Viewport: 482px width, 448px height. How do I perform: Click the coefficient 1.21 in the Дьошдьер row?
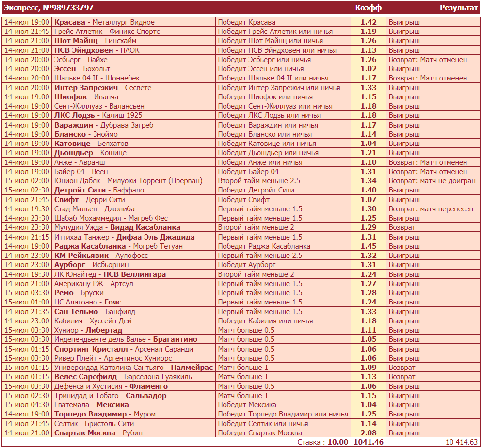point(368,153)
